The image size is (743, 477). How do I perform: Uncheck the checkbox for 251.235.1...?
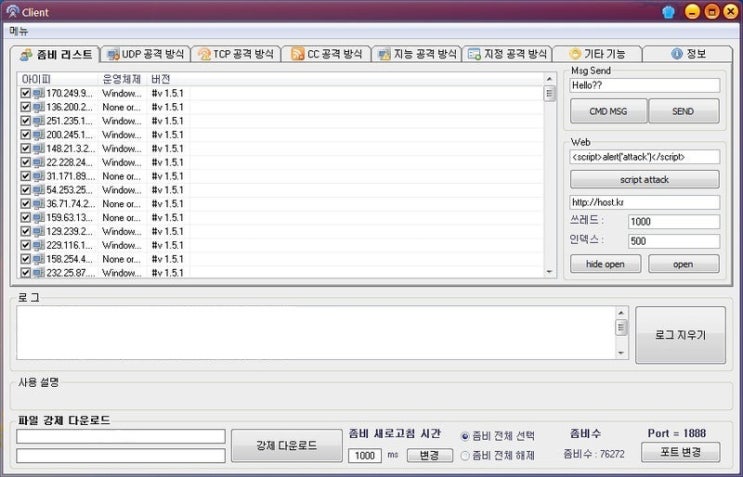pyautogui.click(x=26, y=121)
